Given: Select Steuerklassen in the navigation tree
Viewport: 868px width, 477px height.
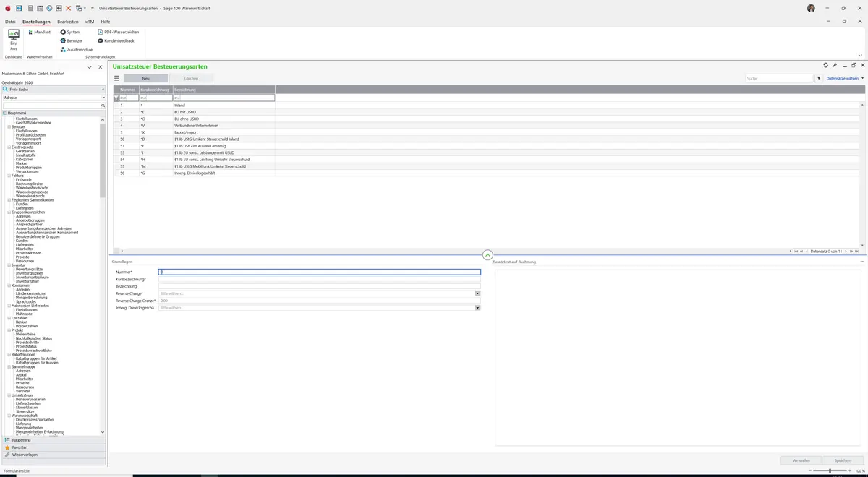Looking at the screenshot, I should click(x=26, y=408).
